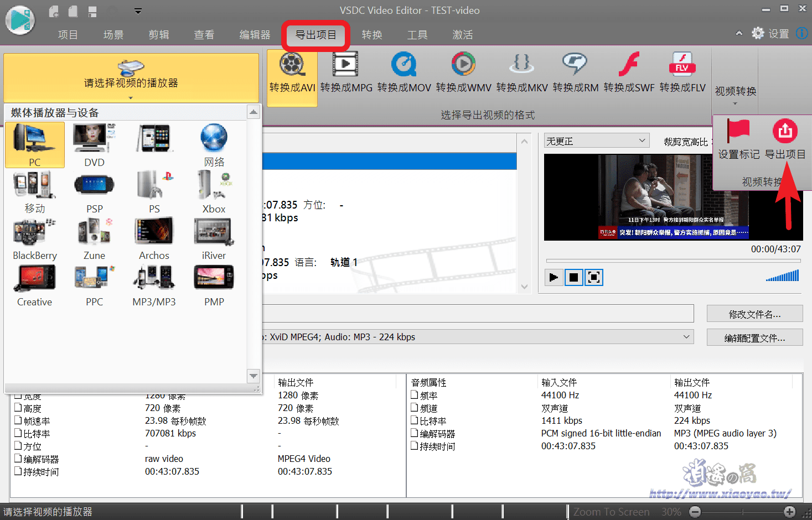The width and height of the screenshot is (812, 520).
Task: Open the 激活 menu tab
Action: click(463, 34)
